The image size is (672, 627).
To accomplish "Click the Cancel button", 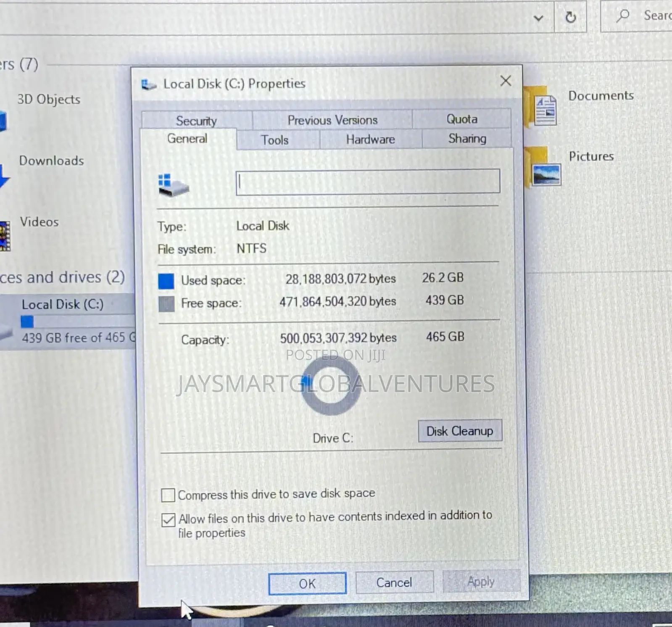I will [394, 582].
